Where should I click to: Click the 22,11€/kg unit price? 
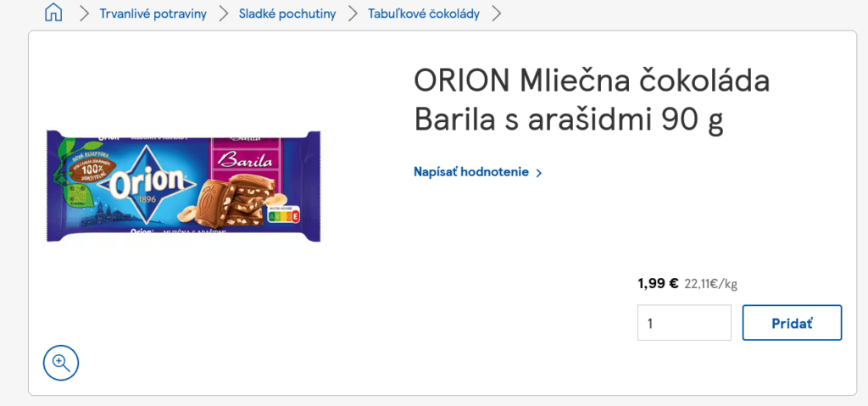tap(711, 284)
